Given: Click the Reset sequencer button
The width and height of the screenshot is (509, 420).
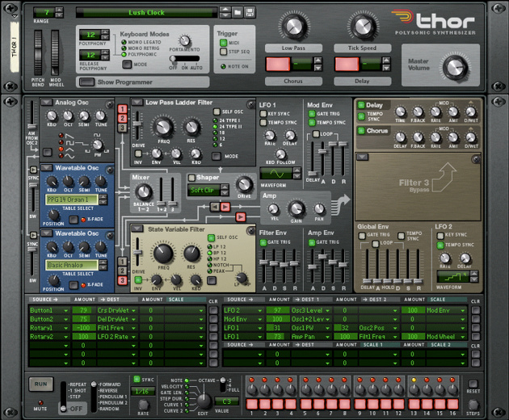Looking at the screenshot, I should point(473,384).
